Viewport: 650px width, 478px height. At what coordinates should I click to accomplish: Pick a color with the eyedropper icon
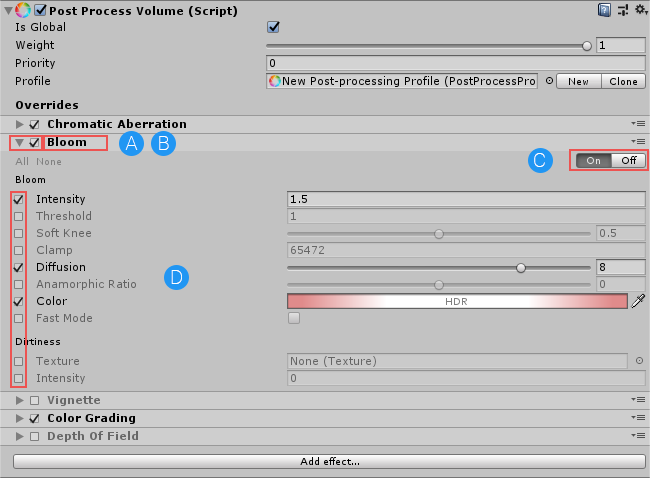[x=638, y=301]
